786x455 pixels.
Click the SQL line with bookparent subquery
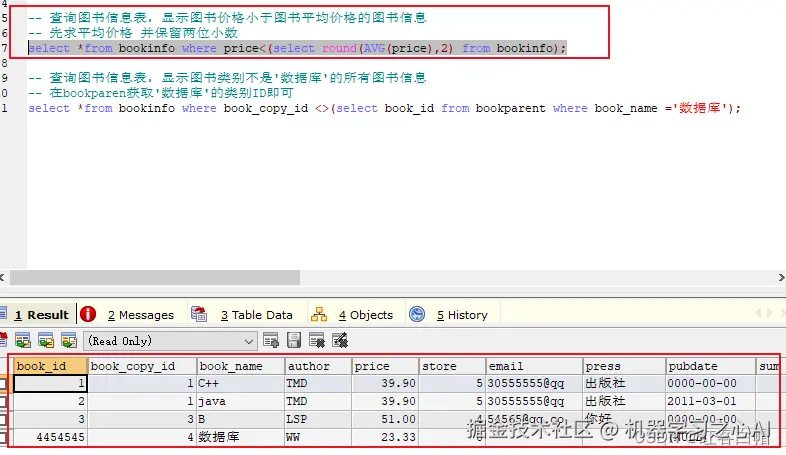tap(384, 108)
